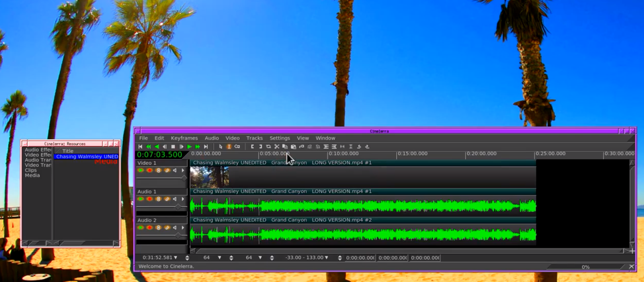Open the -33.00 - 133.00 range dropdown
Screen dimensions: 644x282
point(326,257)
